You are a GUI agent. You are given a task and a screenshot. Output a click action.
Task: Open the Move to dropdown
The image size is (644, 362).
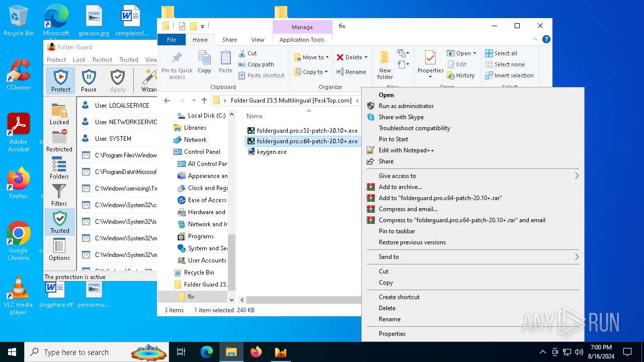[x=311, y=57]
